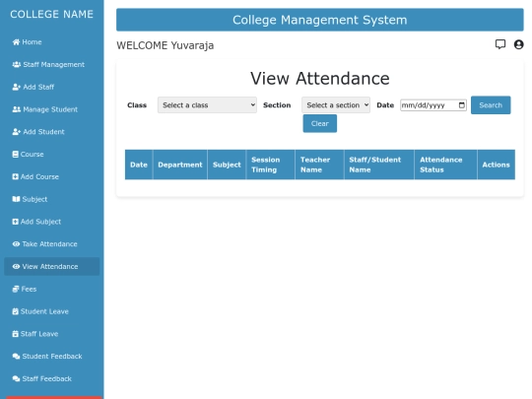Expand the Select a class dropdown
Viewport: 532px width, 399px height.
click(x=207, y=105)
